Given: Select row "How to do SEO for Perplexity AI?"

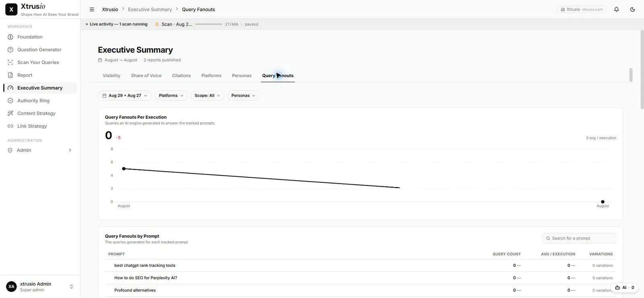Looking at the screenshot, I should pos(360,278).
